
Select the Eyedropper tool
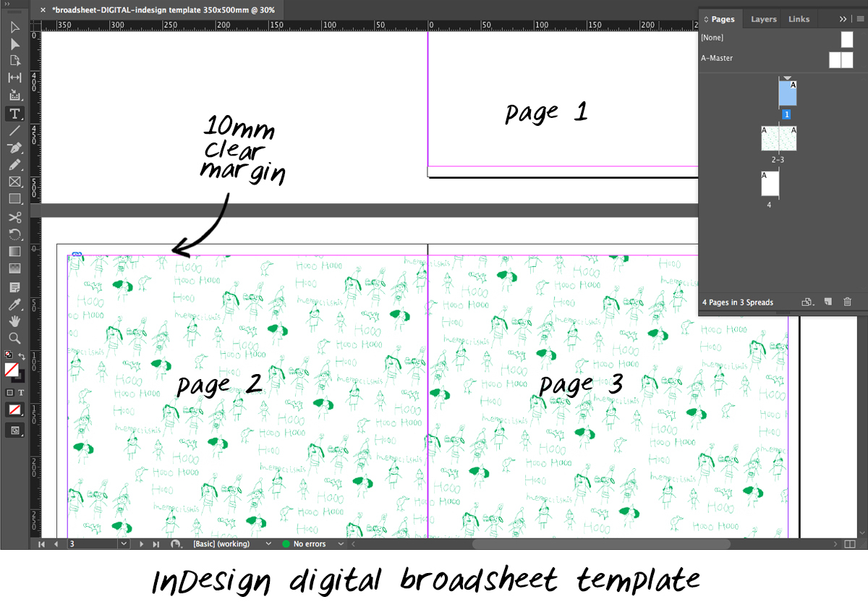coord(14,304)
